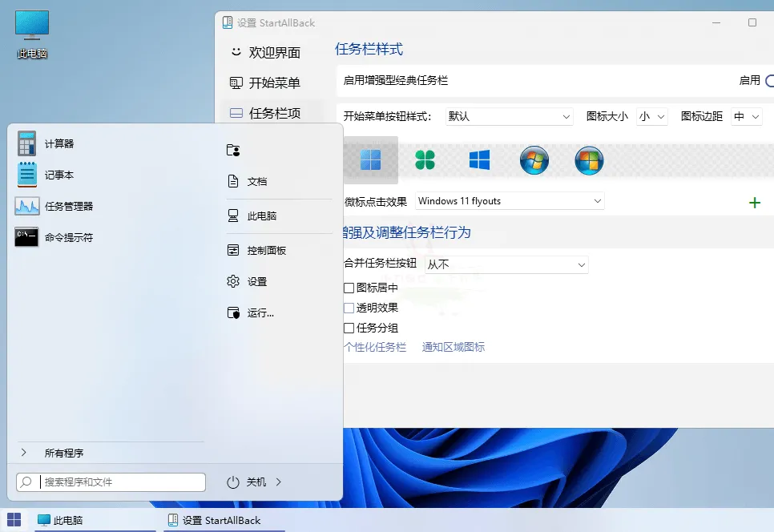Open the 合并任务栏按钮 dropdown

point(506,264)
